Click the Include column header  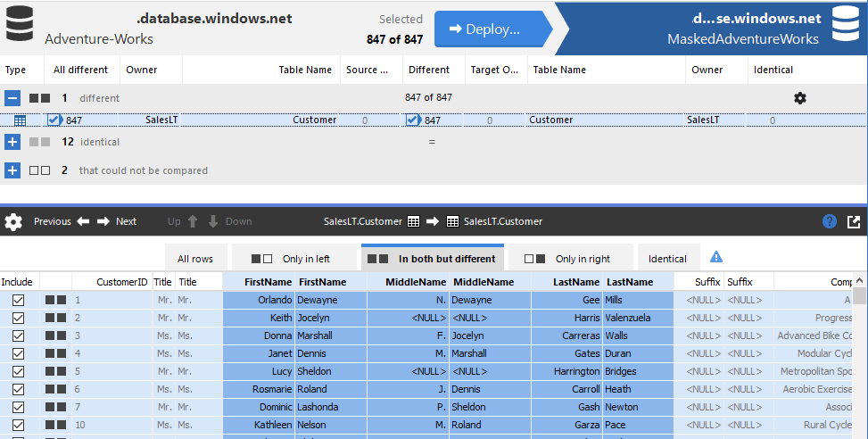coord(20,282)
